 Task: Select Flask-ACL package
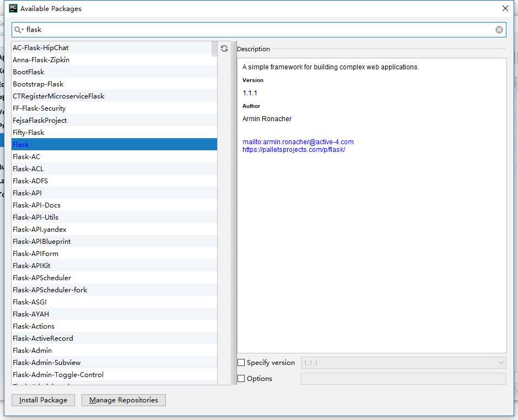[114, 168]
